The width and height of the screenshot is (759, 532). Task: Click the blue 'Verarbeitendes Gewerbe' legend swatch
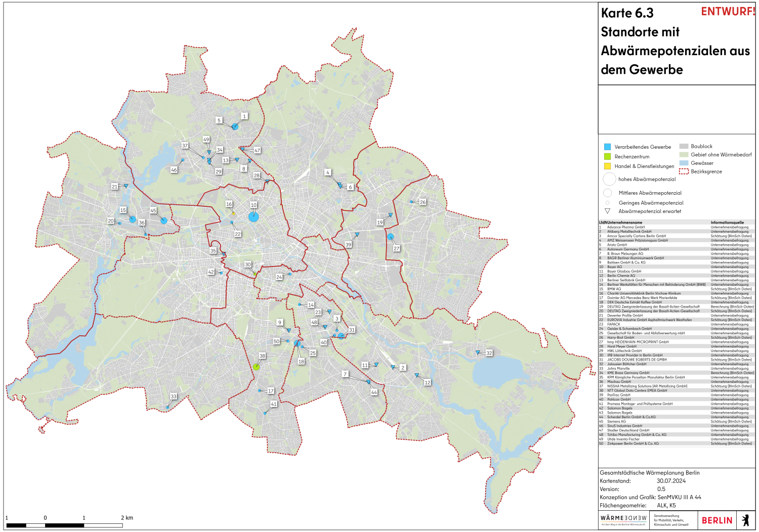coord(607,147)
